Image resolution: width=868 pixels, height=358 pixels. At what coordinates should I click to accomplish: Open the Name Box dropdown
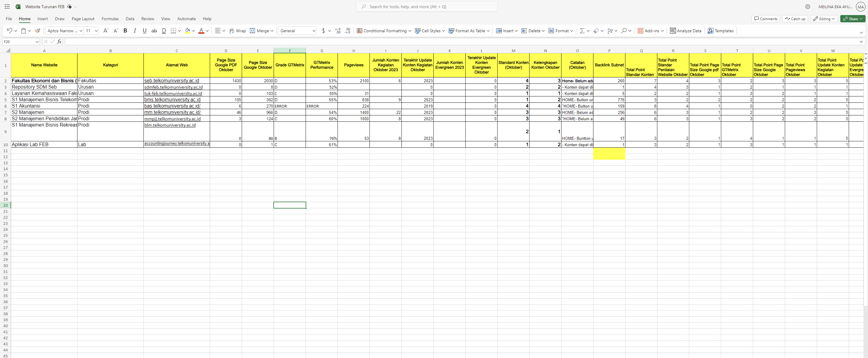click(x=37, y=42)
